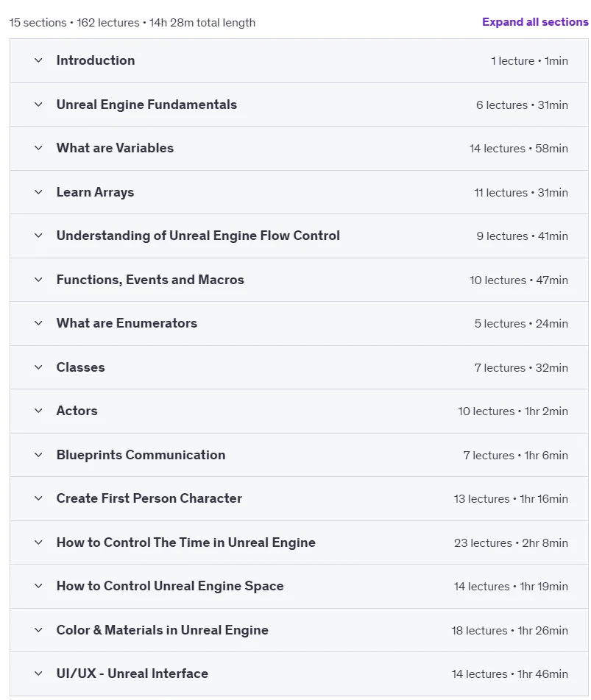Screen dimensions: 591x700
Task: Click the Learn Arrays chevron icon
Action: pos(38,192)
